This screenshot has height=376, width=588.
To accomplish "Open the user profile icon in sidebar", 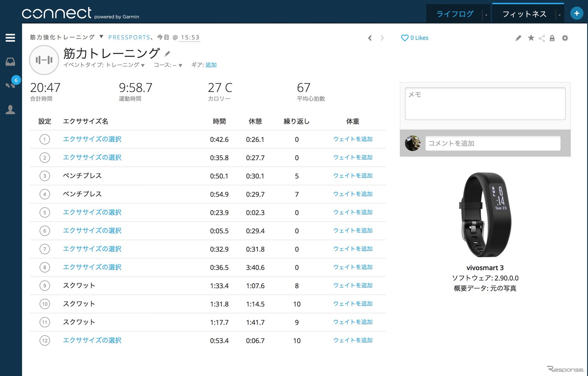I will [10, 110].
